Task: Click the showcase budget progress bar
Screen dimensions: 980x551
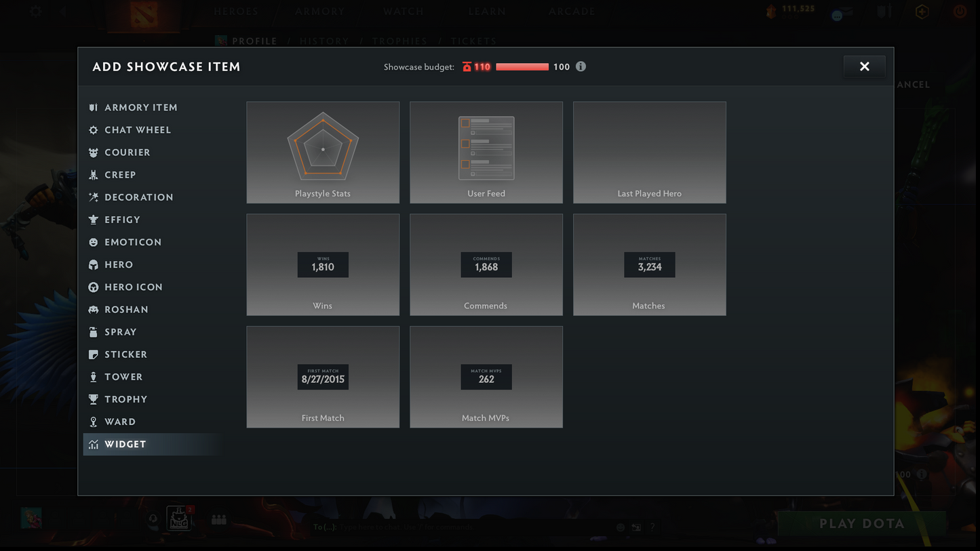Action: tap(522, 66)
